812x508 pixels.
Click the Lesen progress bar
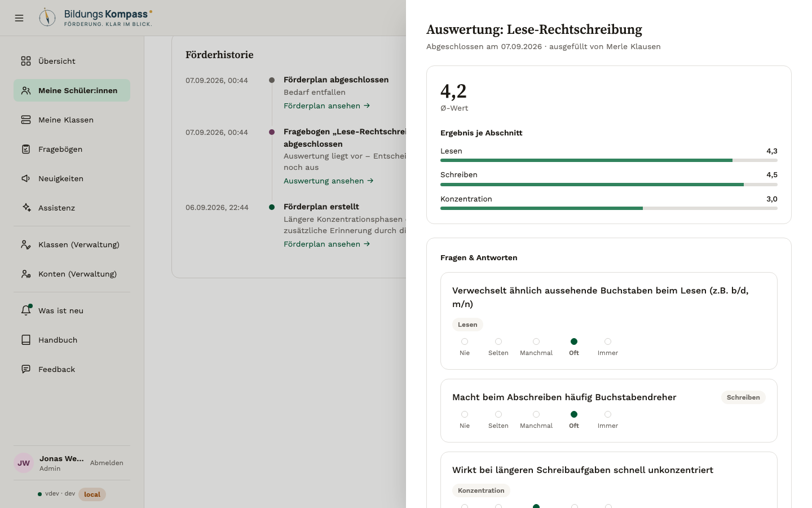pos(609,160)
